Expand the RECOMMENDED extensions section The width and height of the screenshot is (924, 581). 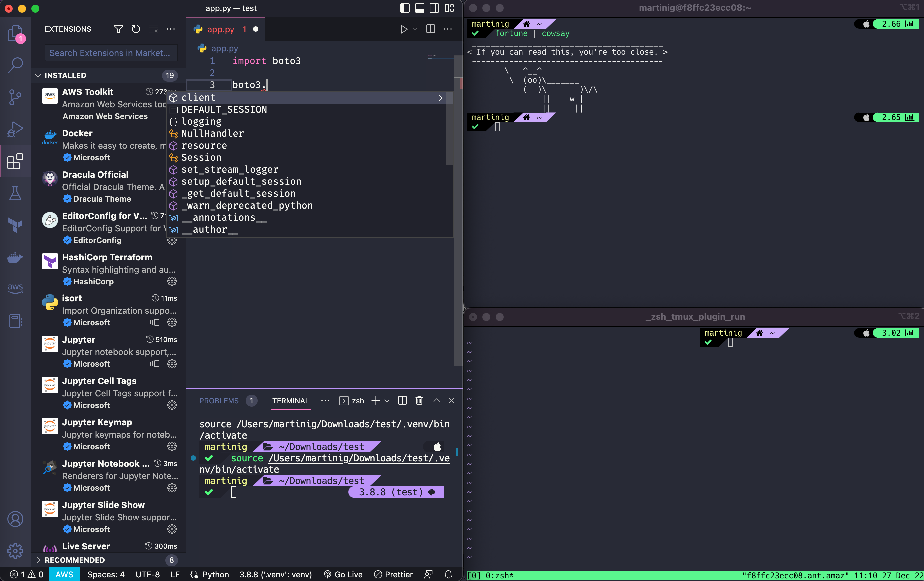pyautogui.click(x=38, y=560)
